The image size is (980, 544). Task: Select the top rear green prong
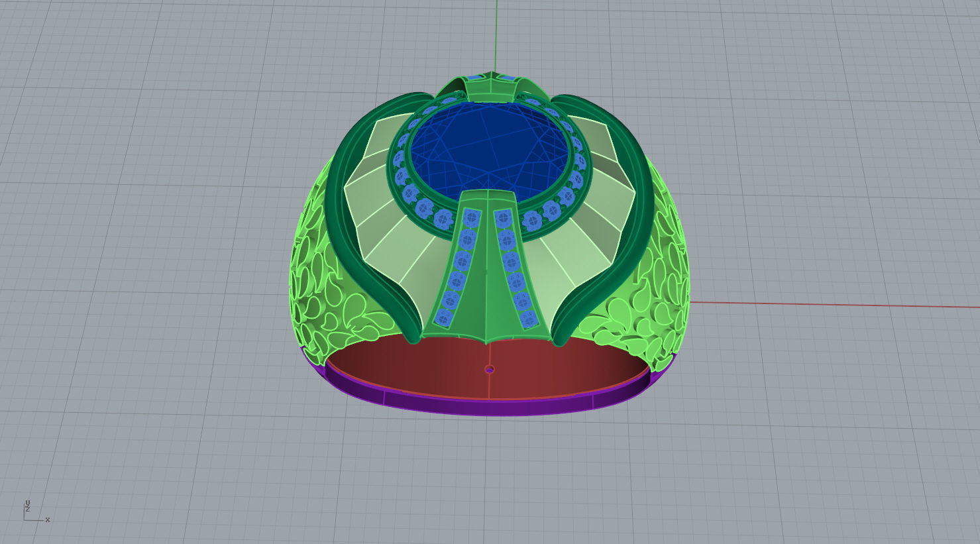[491, 87]
